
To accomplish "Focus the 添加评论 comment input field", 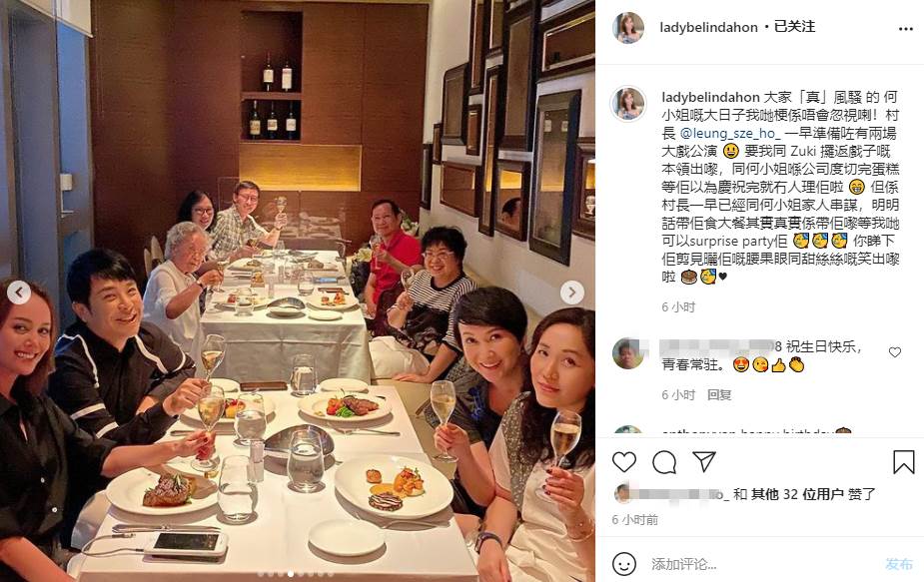I will (x=760, y=564).
